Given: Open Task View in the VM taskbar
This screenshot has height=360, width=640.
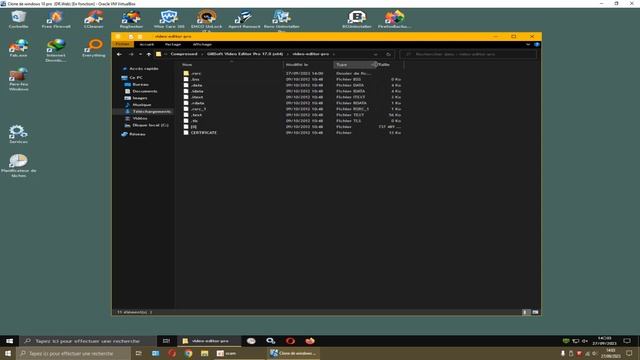Looking at the screenshot, I should (x=166, y=341).
